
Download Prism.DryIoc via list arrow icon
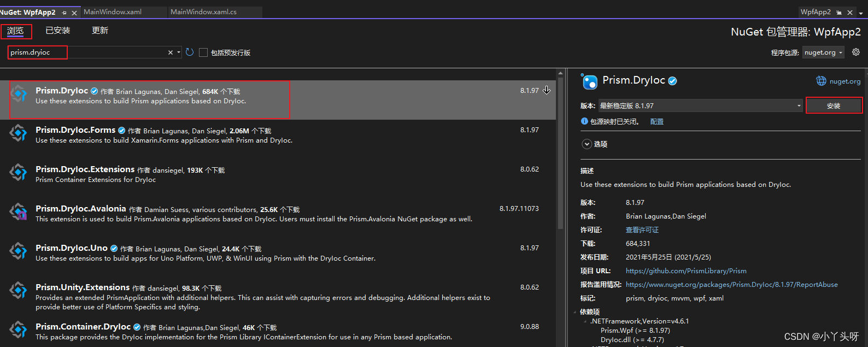click(x=547, y=90)
